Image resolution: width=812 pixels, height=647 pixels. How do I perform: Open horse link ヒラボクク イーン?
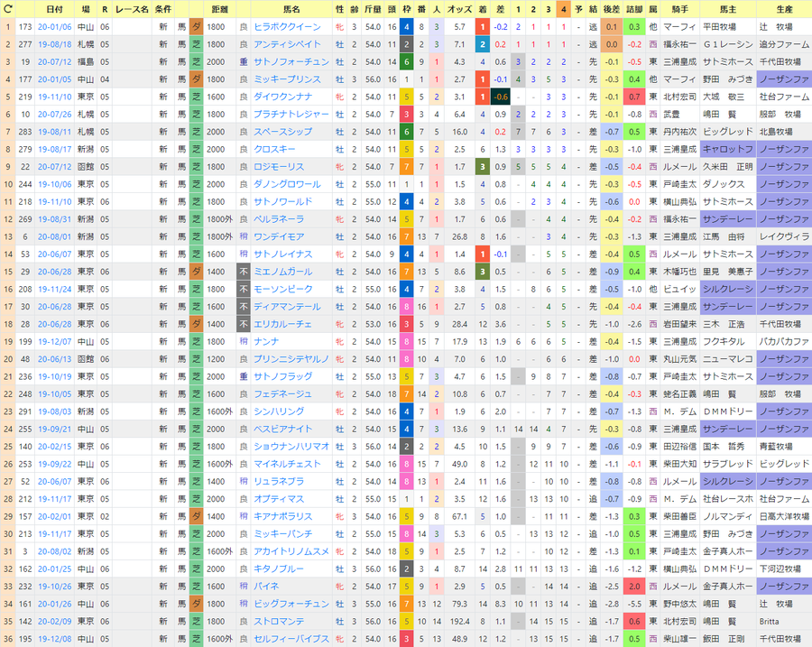click(x=288, y=27)
